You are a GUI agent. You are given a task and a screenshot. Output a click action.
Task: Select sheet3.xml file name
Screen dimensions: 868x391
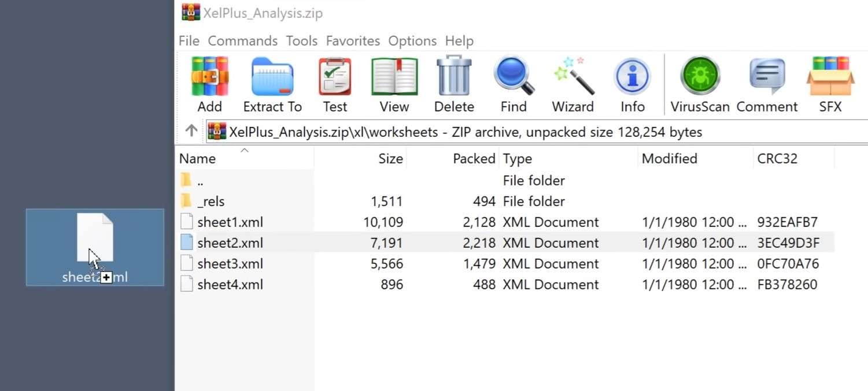coord(230,263)
